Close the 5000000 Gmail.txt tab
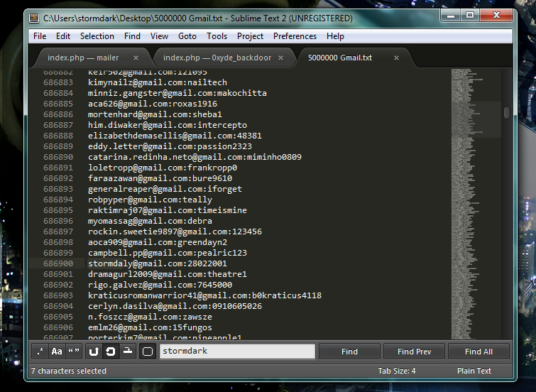 (397, 58)
